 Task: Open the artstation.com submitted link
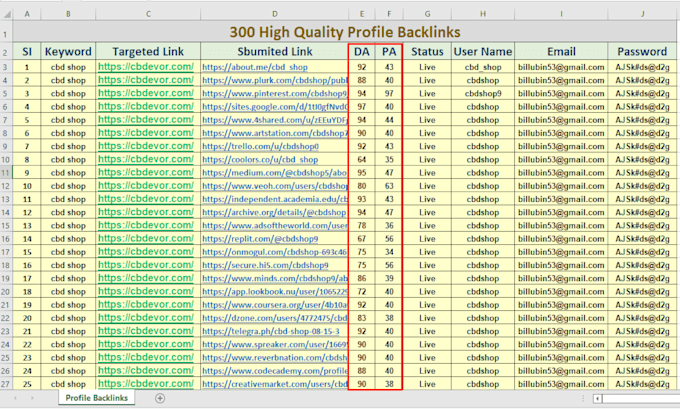pos(275,133)
